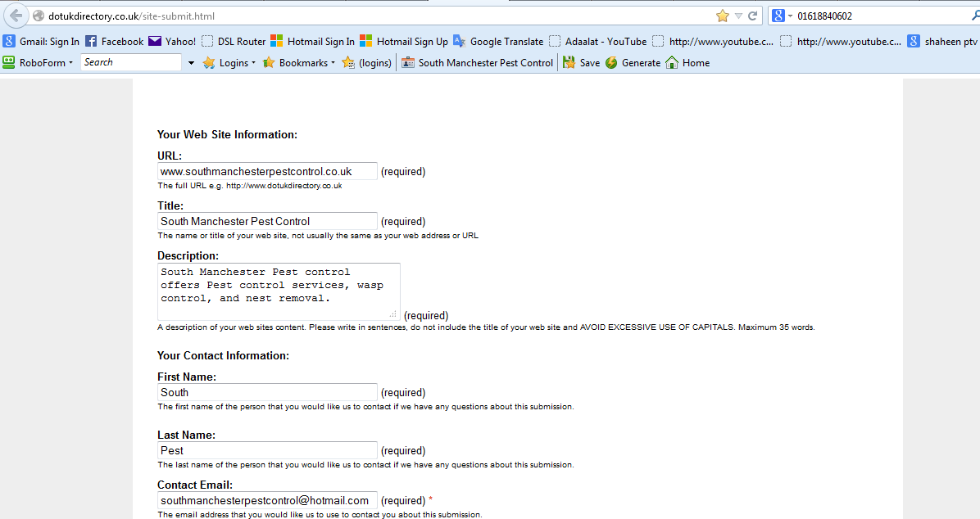This screenshot has width=980, height=519.
Task: Click the search magnifier icon
Action: (975, 16)
